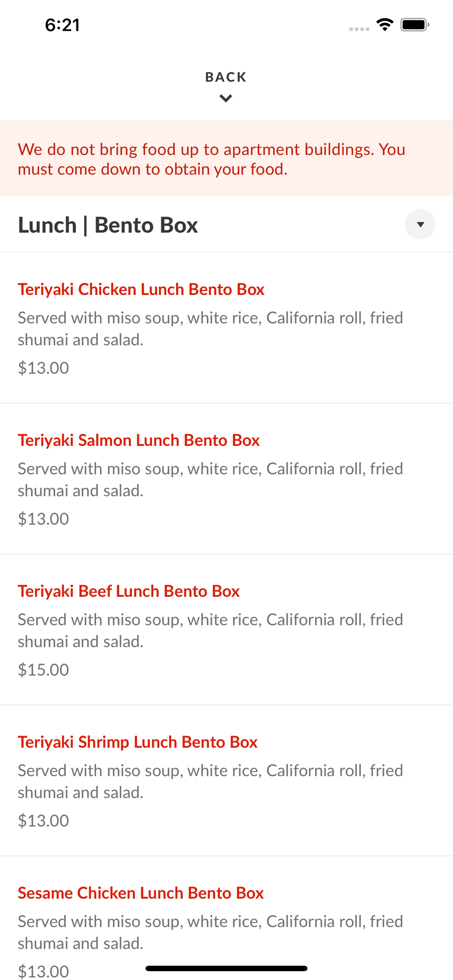The image size is (453, 980).
Task: Tap the Teriyaki Chicken item description
Action: [210, 328]
